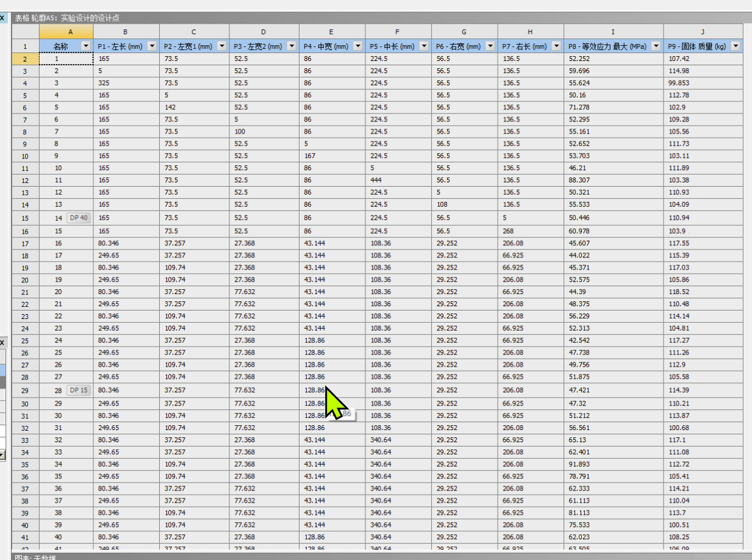Select column letter header F
The image size is (752, 560).
[x=398, y=32]
